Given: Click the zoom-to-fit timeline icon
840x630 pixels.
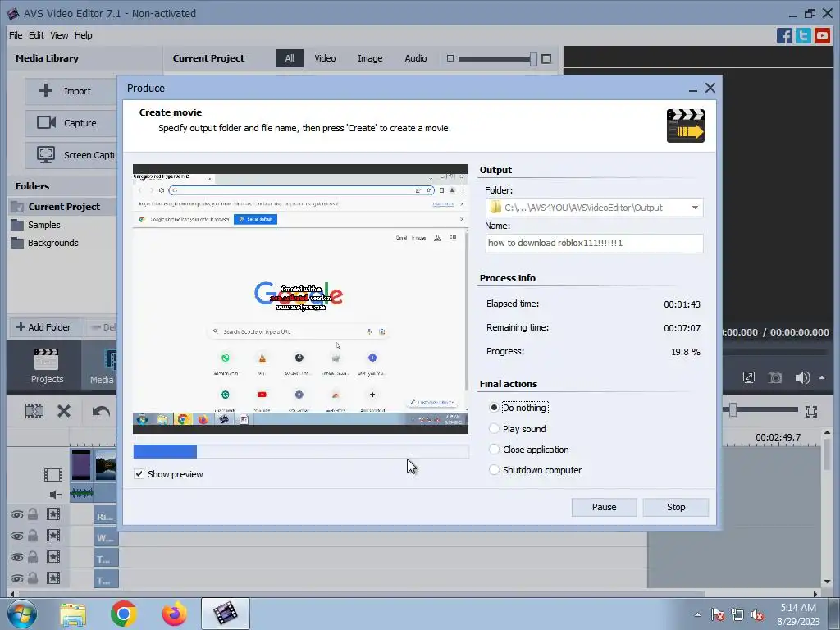Looking at the screenshot, I should (x=811, y=412).
